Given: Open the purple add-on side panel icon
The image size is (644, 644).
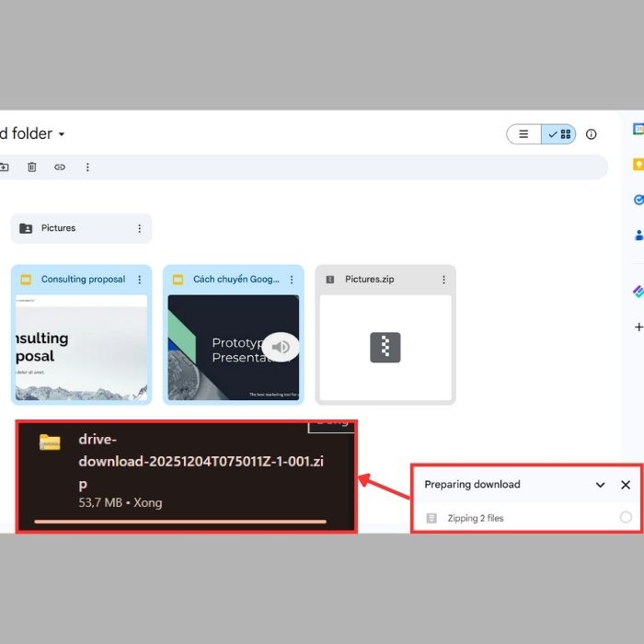Looking at the screenshot, I should 638,292.
